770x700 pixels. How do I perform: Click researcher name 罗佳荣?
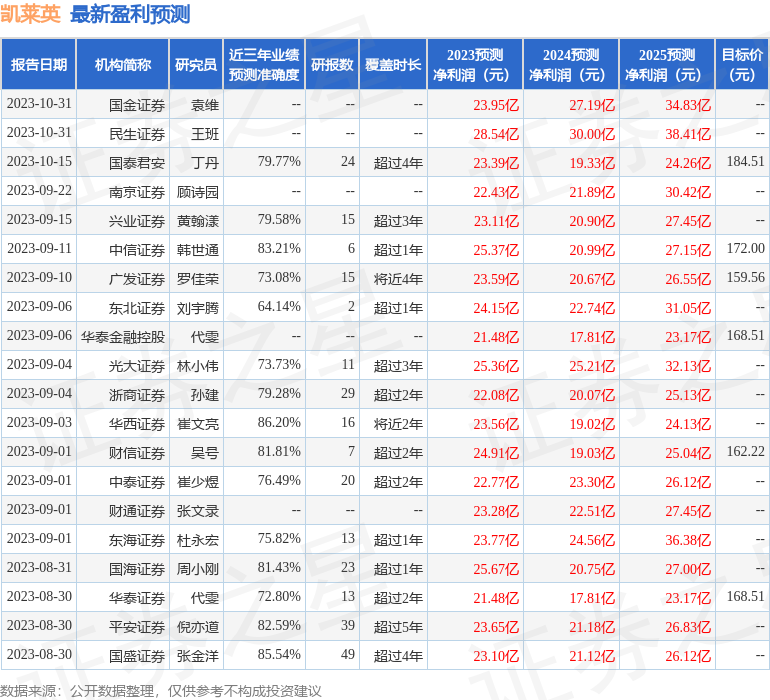pos(198,279)
